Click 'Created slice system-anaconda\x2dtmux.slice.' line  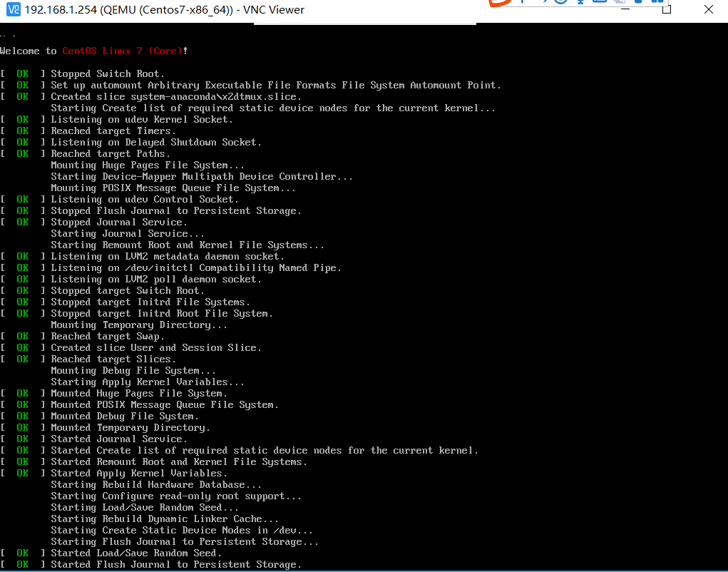click(x=176, y=96)
